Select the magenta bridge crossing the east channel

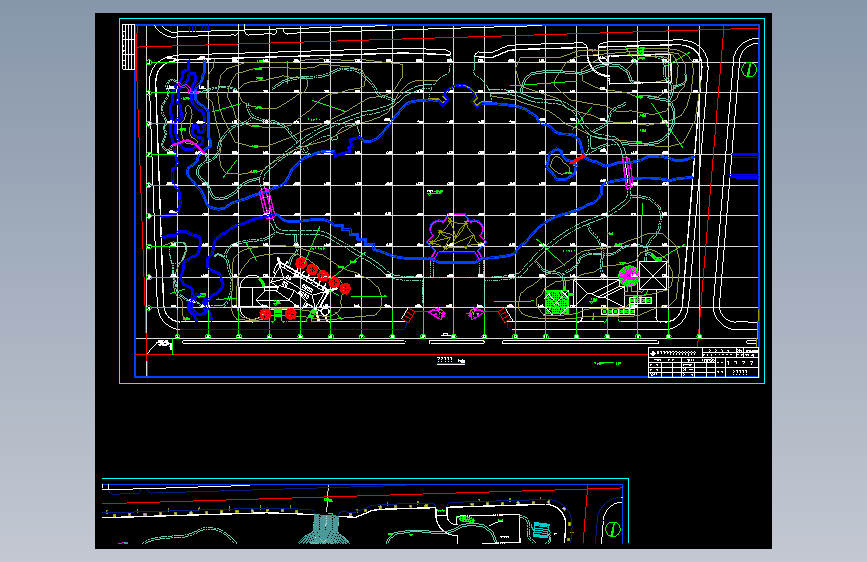click(x=628, y=172)
